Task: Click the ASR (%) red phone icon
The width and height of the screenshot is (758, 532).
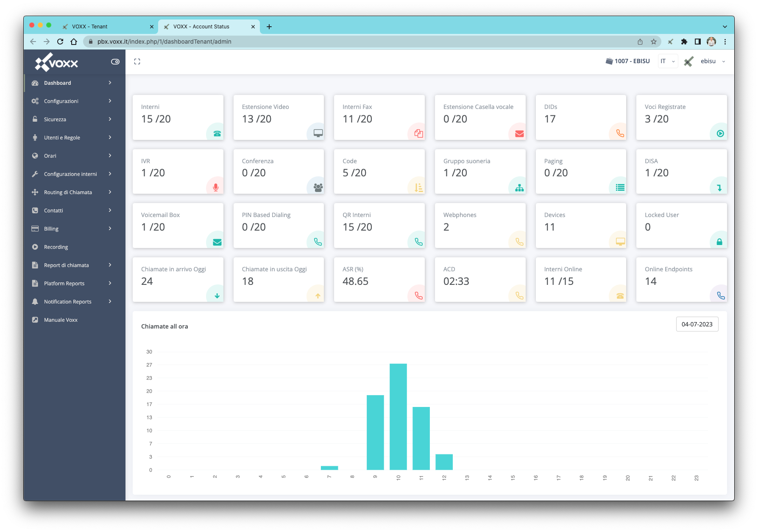Action: click(x=418, y=295)
